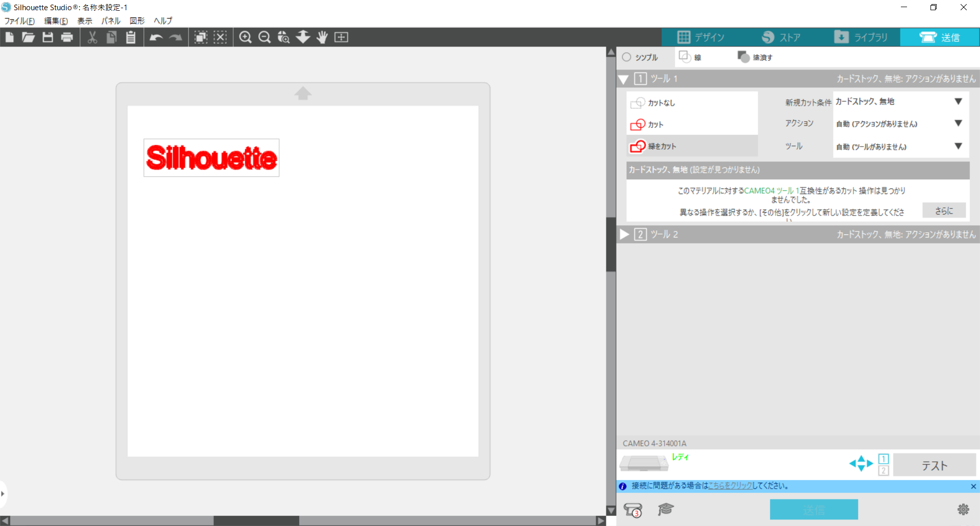
Task: Expand the Tool 2 (ツール 2) section
Action: pos(624,234)
